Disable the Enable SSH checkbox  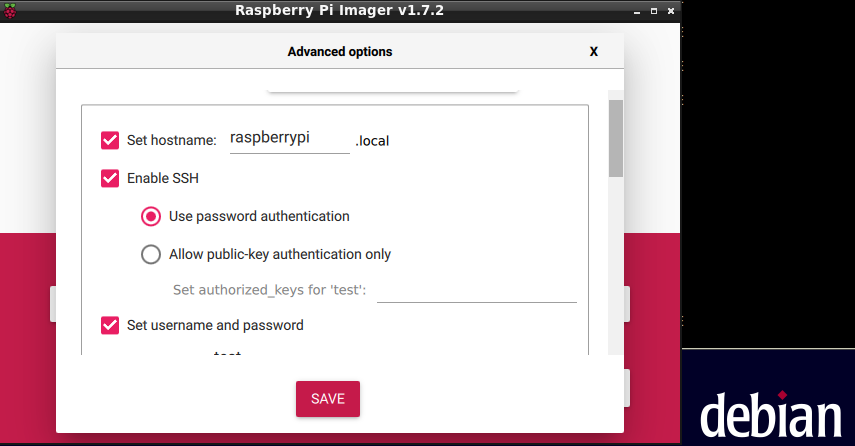point(110,178)
